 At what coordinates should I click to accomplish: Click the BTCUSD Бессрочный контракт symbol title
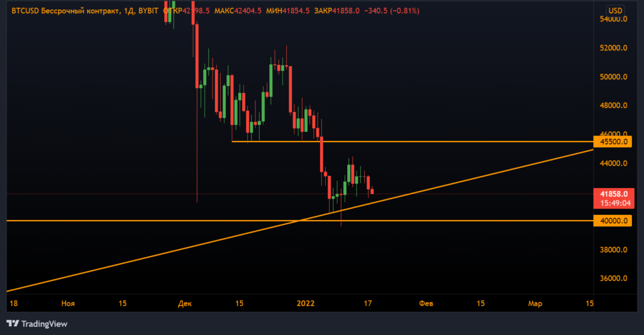[x=65, y=11]
